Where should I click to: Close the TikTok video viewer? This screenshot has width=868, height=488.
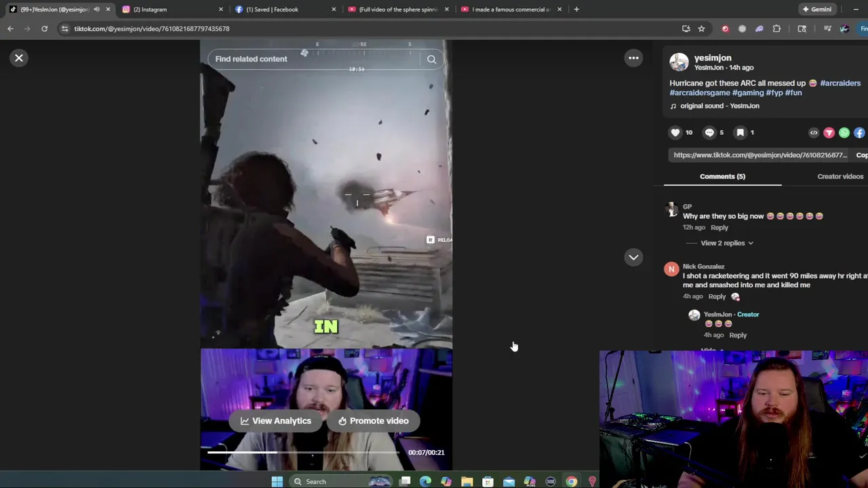[x=19, y=58]
